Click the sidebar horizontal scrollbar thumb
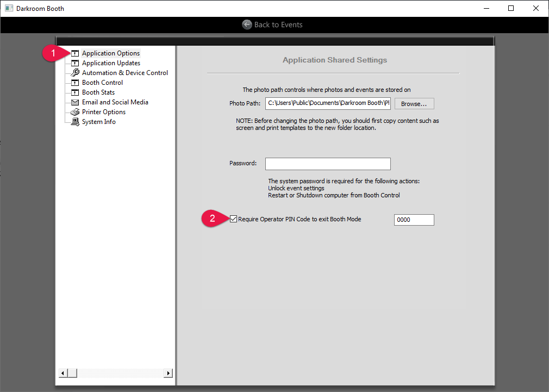The image size is (549, 392). point(72,373)
